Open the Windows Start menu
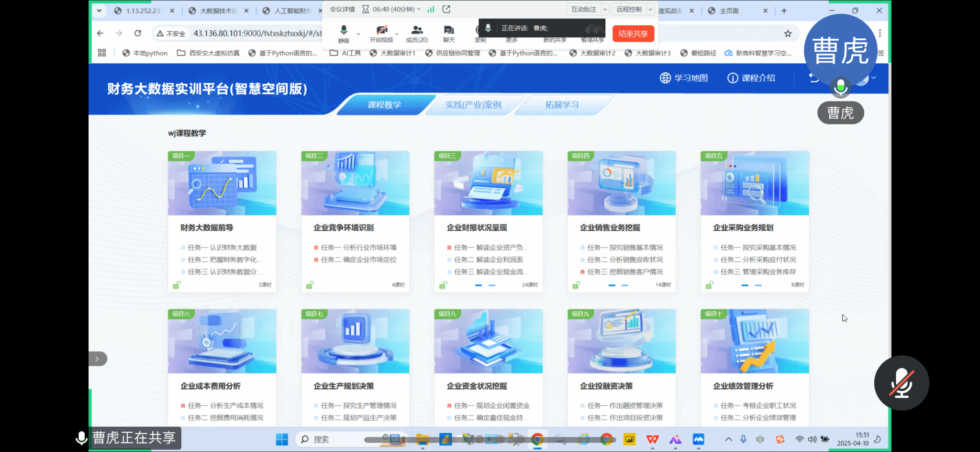This screenshot has height=452, width=980. tap(282, 439)
